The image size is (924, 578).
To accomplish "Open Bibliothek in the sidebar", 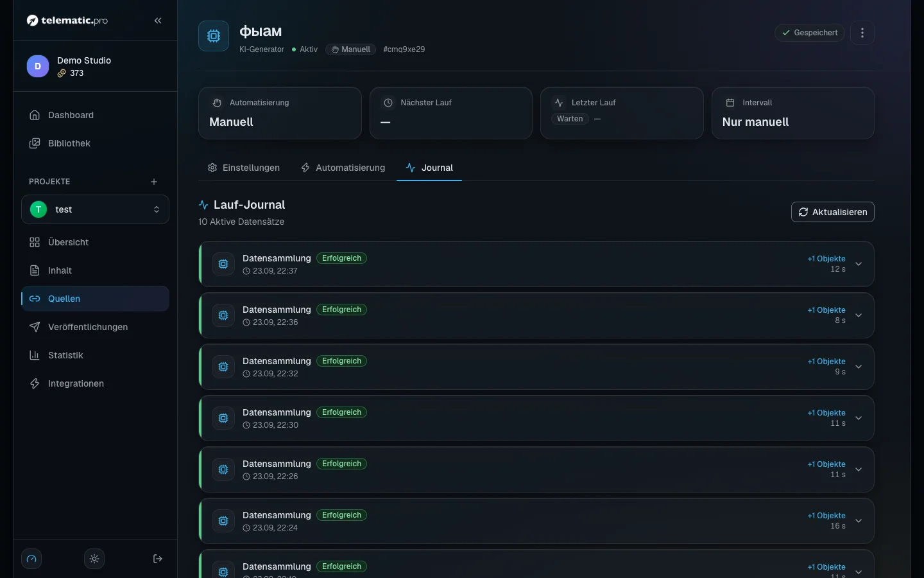I will (95, 143).
